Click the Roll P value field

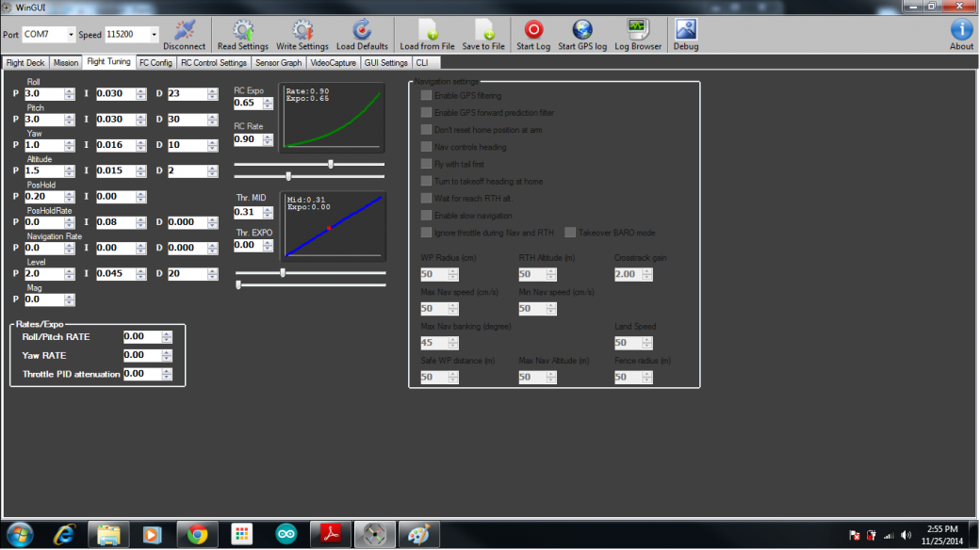click(x=42, y=94)
